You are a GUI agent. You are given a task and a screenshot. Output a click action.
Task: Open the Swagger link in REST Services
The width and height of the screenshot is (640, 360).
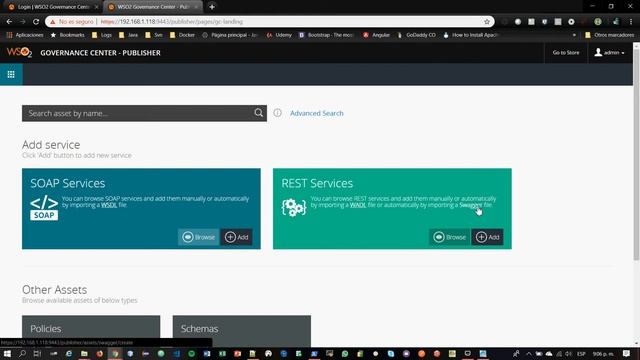click(471, 205)
